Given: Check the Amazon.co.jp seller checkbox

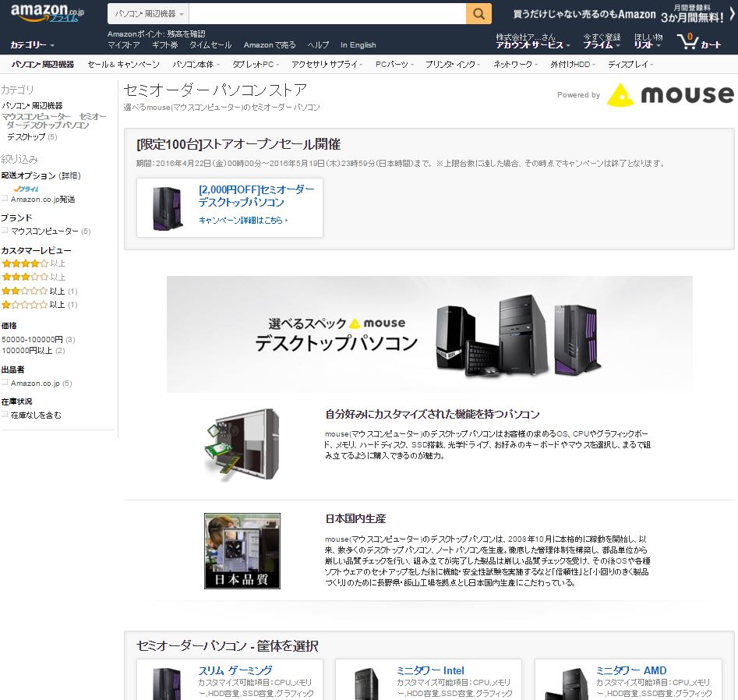Looking at the screenshot, I should pyautogui.click(x=5, y=383).
